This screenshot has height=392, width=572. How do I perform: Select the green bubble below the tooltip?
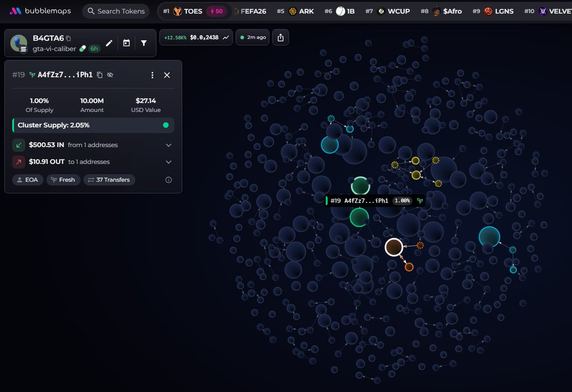pos(359,217)
